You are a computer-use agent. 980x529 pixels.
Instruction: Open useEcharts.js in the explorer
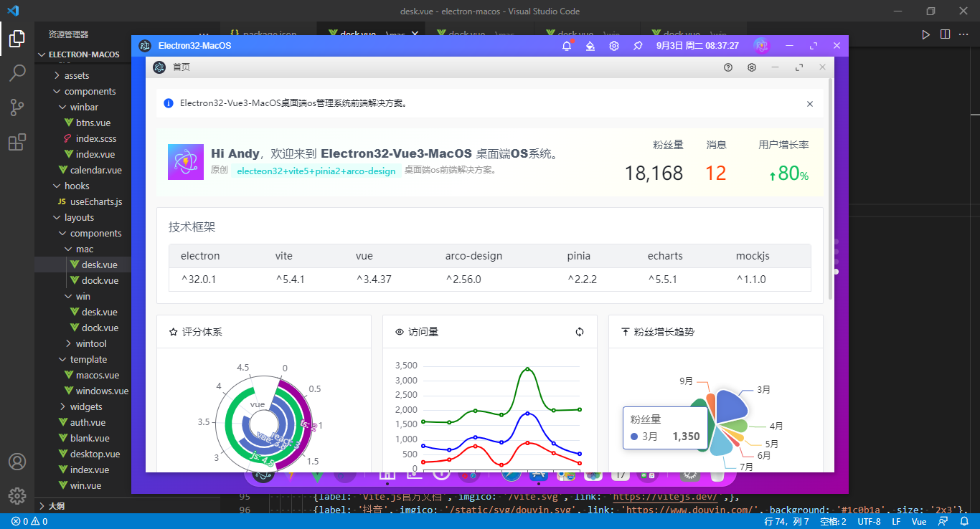click(x=95, y=201)
